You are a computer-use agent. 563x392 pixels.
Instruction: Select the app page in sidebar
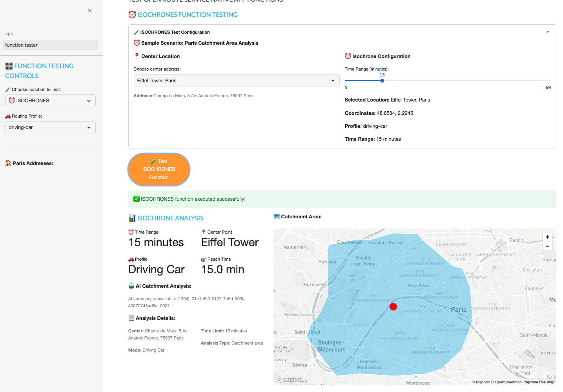[x=9, y=34]
